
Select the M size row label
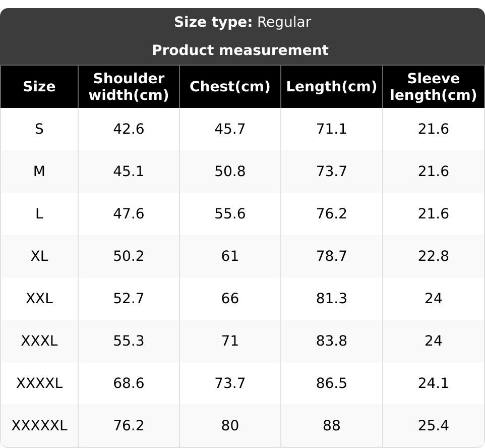[39, 172]
